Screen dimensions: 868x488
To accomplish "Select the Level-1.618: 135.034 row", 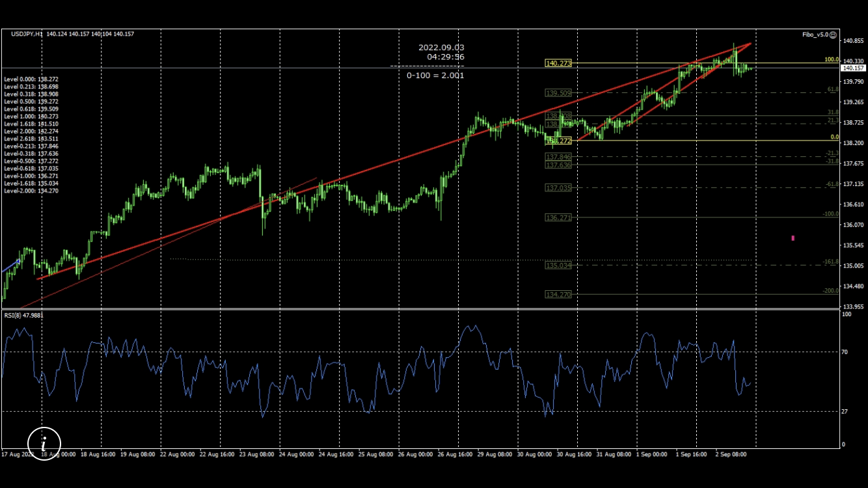I will coord(31,183).
